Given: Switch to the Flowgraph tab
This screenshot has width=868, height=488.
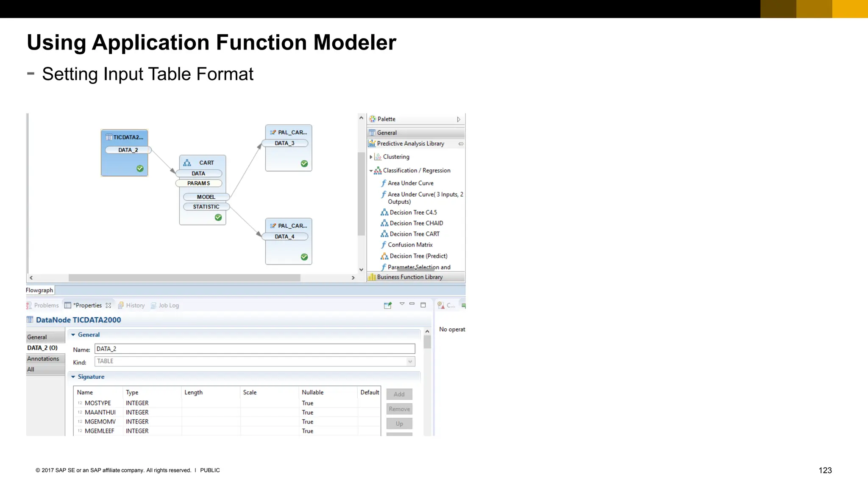Looking at the screenshot, I should (x=39, y=290).
